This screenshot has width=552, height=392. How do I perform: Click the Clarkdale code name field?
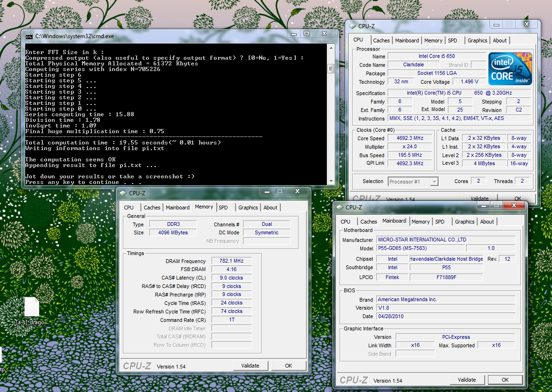[x=414, y=65]
